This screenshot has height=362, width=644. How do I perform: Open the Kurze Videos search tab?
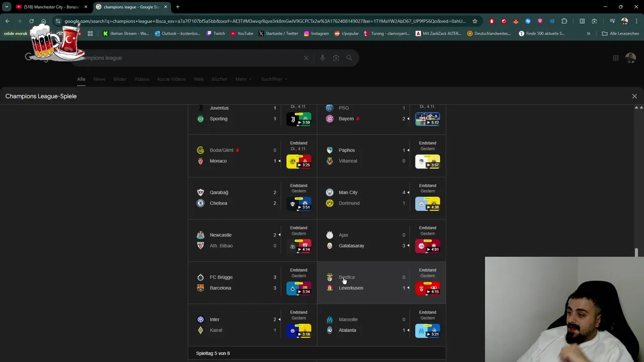coord(172,79)
